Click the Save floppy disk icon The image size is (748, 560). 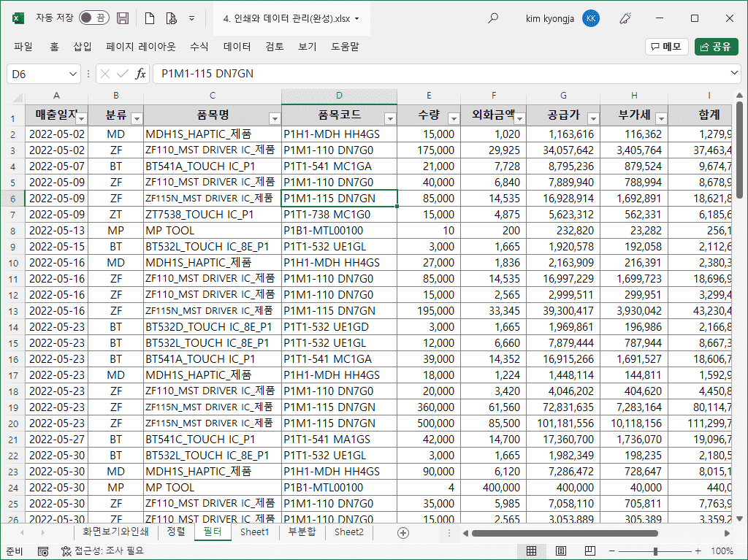pyautogui.click(x=123, y=18)
